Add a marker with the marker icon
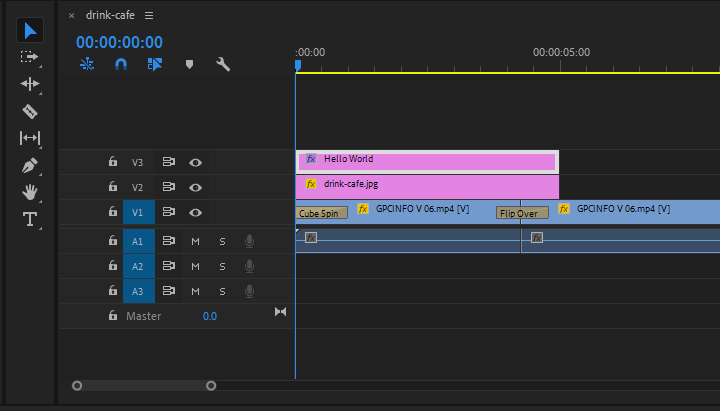The height and width of the screenshot is (411, 720). [x=189, y=64]
